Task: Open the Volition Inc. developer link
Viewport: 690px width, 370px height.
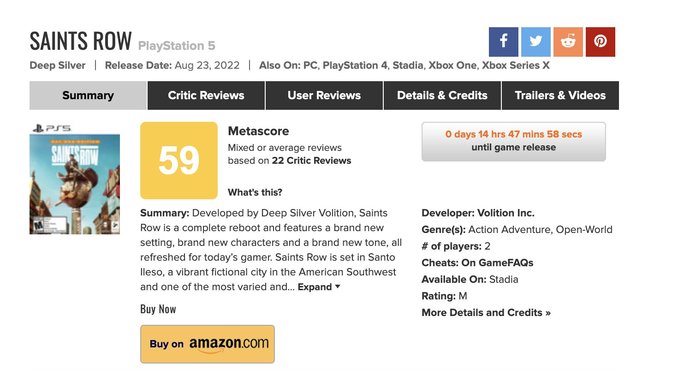Action: click(x=506, y=213)
